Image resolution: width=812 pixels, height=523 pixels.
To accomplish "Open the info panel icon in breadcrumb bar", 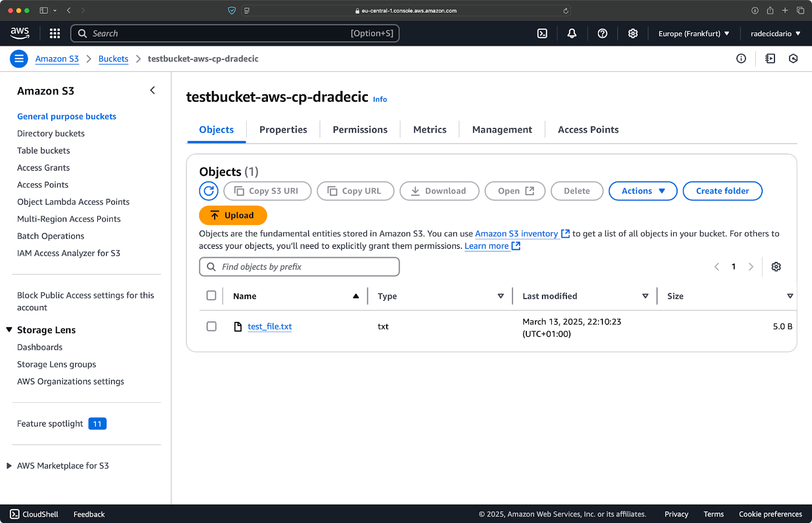I will (741, 59).
